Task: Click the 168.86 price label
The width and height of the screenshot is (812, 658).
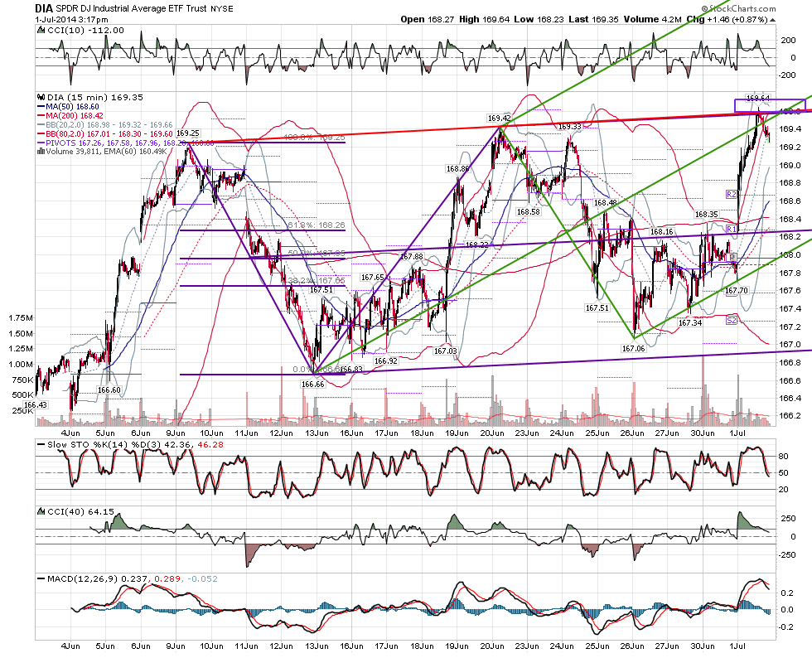Action: click(457, 169)
